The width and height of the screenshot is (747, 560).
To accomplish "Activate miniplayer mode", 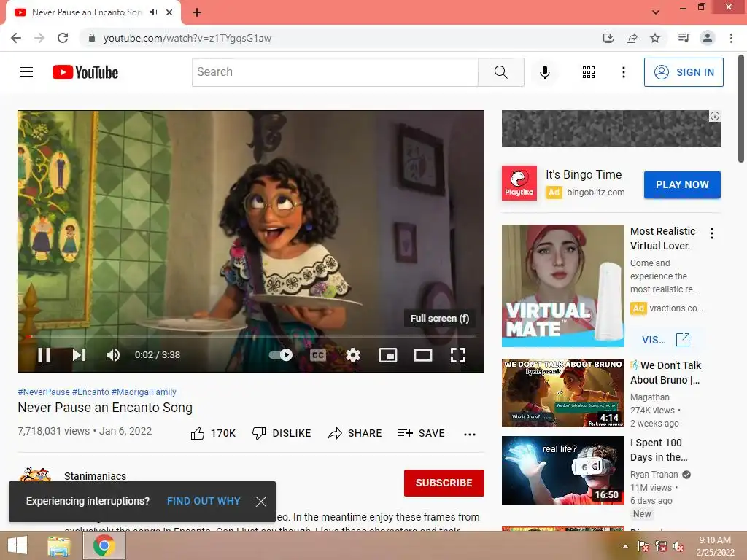I will click(x=388, y=355).
